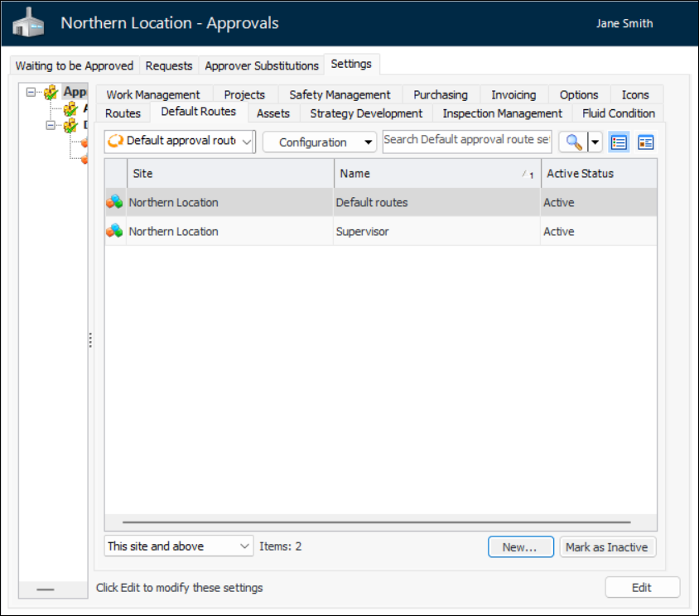Collapse the root App tree node
Image resolution: width=699 pixels, height=616 pixels.
[31, 92]
